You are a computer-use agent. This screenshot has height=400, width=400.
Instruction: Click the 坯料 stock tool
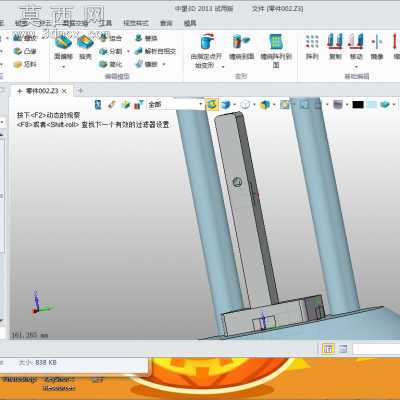click(24, 64)
